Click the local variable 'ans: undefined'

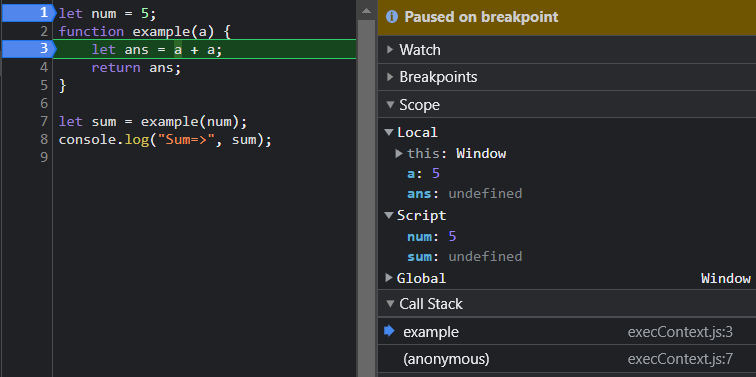464,194
